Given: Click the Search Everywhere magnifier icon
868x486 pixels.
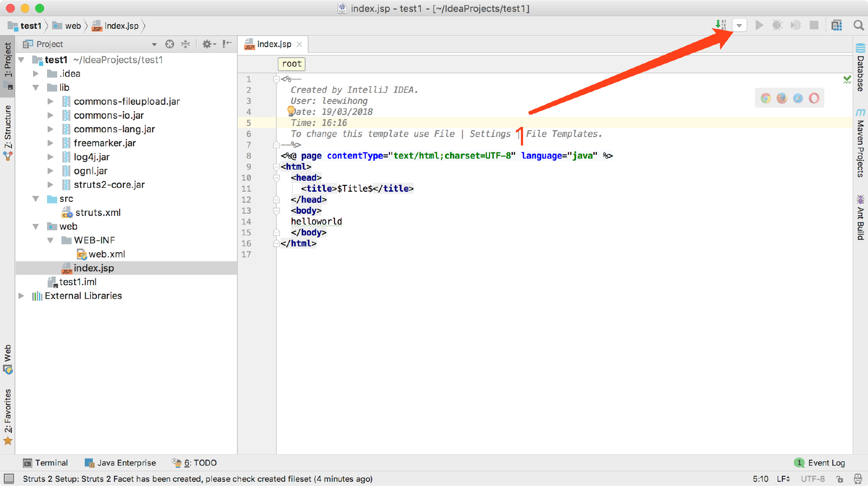Looking at the screenshot, I should [x=859, y=25].
